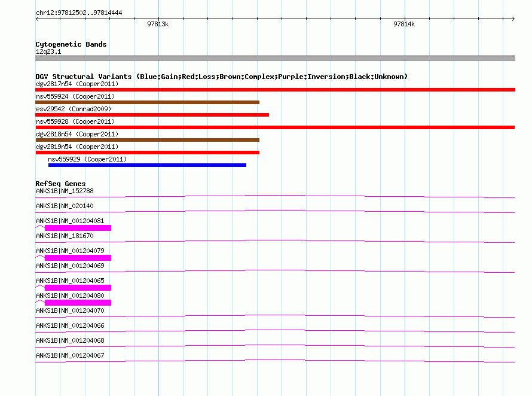Click the DGV Structural Variants track title
The height and width of the screenshot is (396, 532).
pos(222,77)
